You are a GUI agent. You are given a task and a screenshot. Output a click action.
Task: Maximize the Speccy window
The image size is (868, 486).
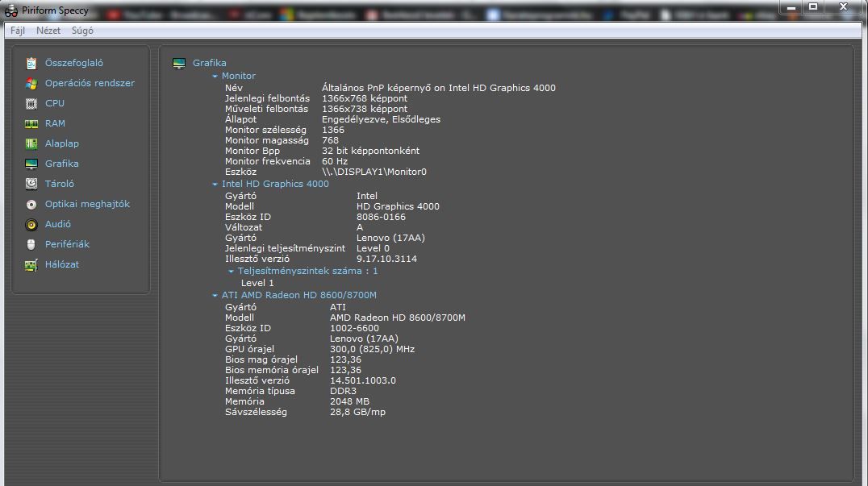[x=813, y=7]
